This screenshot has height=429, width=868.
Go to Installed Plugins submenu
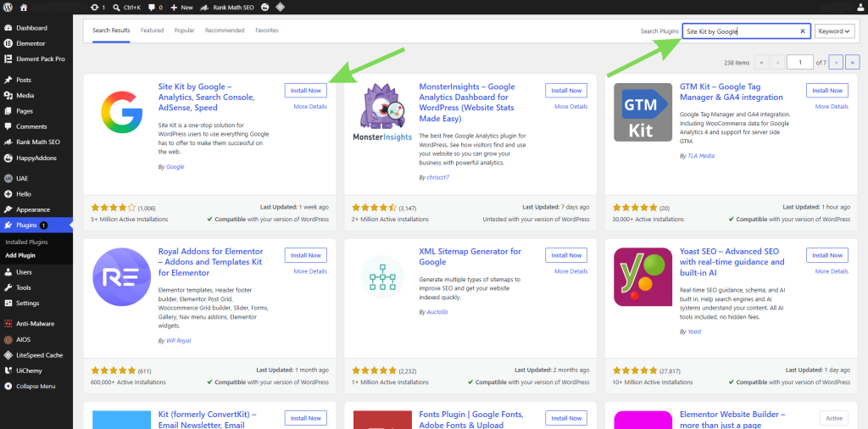(26, 242)
